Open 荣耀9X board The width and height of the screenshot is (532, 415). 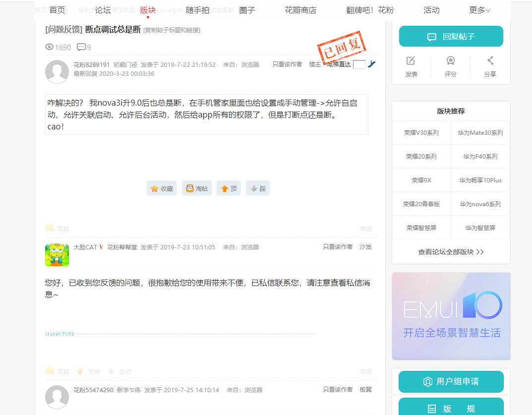(421, 180)
